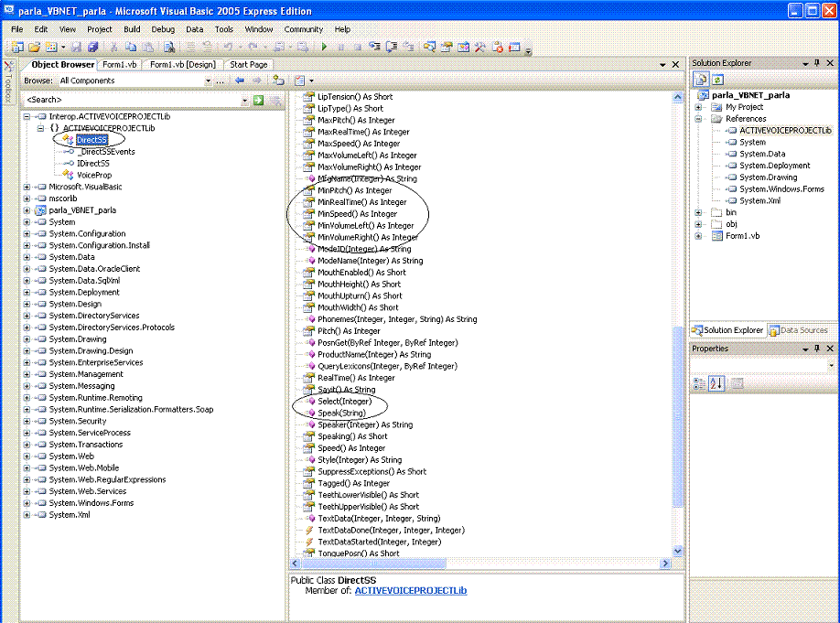Click the Cut scissors toolbar icon
The image size is (840, 623).
pyautogui.click(x=114, y=48)
